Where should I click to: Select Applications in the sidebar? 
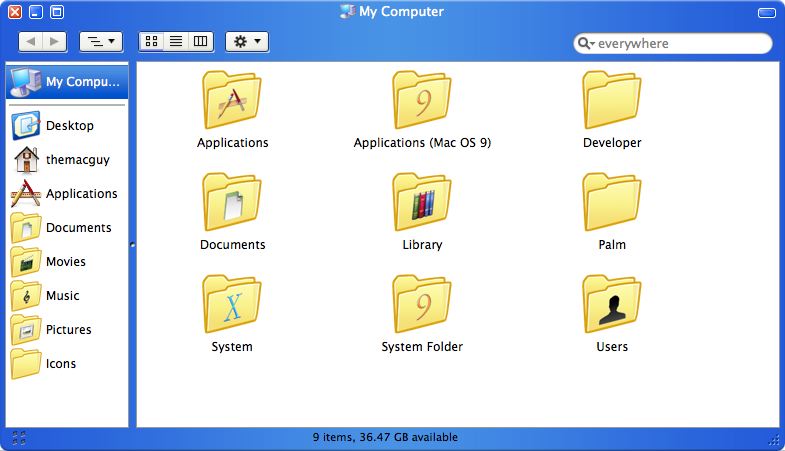pyautogui.click(x=67, y=194)
